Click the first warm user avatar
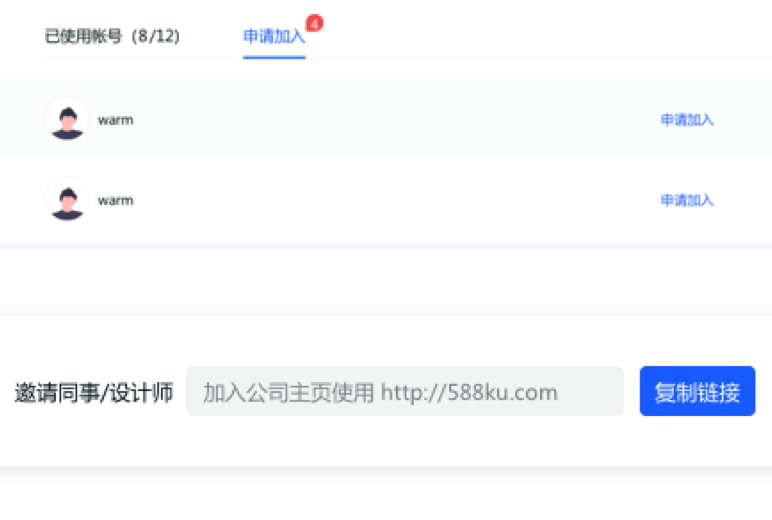 click(67, 119)
